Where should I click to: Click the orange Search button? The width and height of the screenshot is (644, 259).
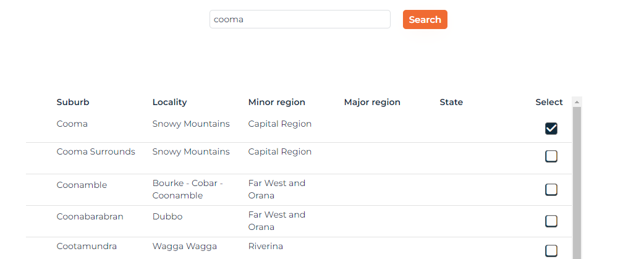pos(425,20)
